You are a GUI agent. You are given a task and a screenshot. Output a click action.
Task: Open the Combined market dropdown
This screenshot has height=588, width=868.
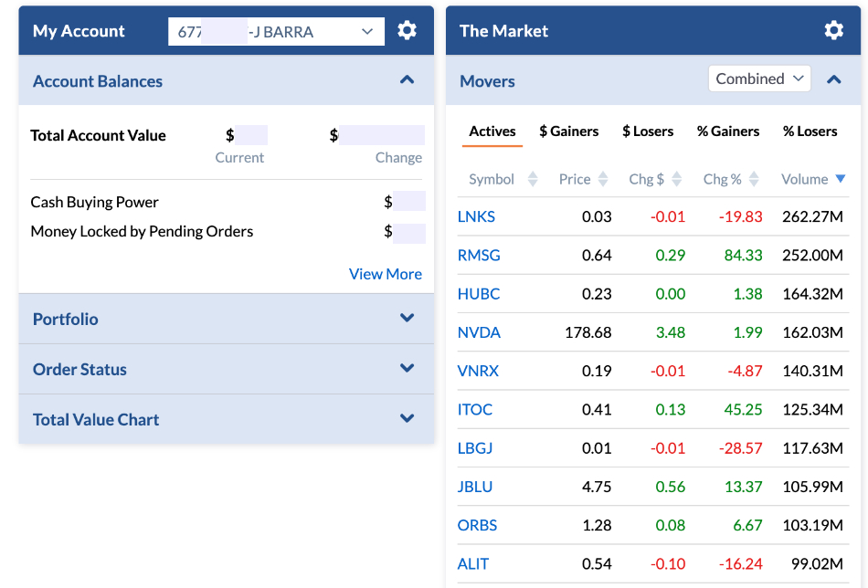point(760,79)
